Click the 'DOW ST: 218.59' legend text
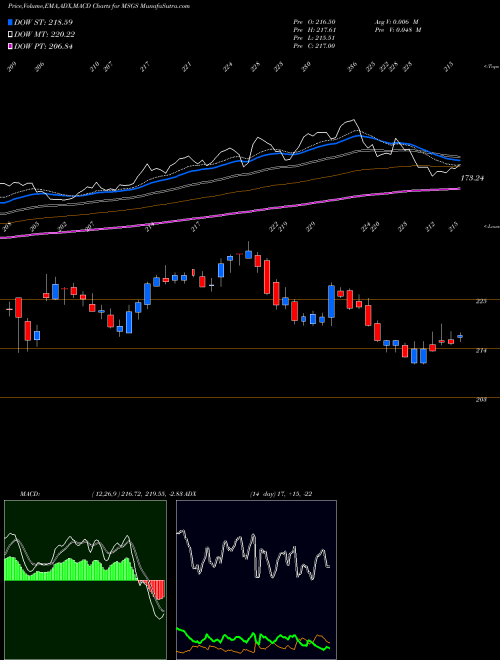 pyautogui.click(x=43, y=22)
